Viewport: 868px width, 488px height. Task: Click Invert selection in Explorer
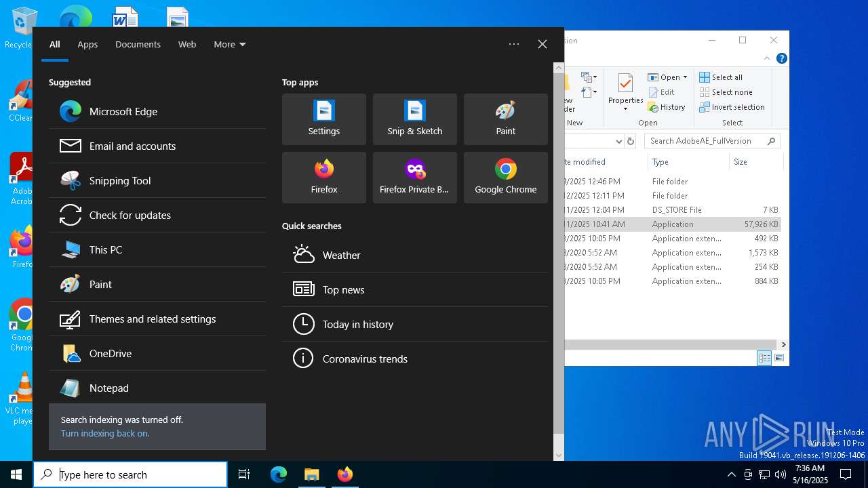(x=732, y=107)
